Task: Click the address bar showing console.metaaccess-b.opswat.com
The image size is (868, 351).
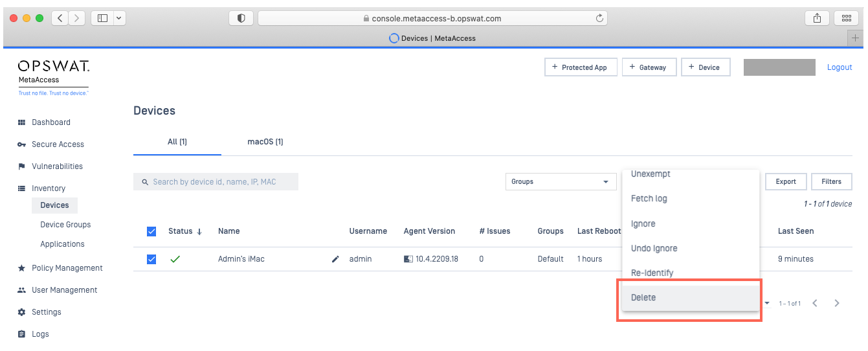Action: (432, 18)
